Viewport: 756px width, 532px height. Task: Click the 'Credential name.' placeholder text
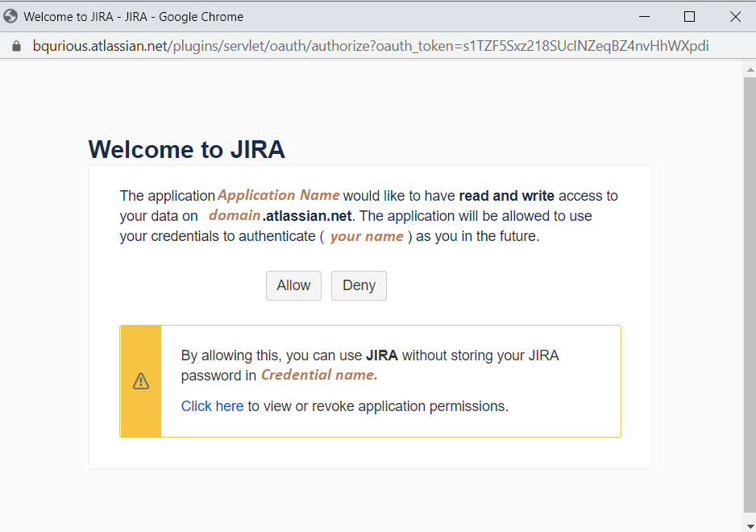[x=319, y=375]
